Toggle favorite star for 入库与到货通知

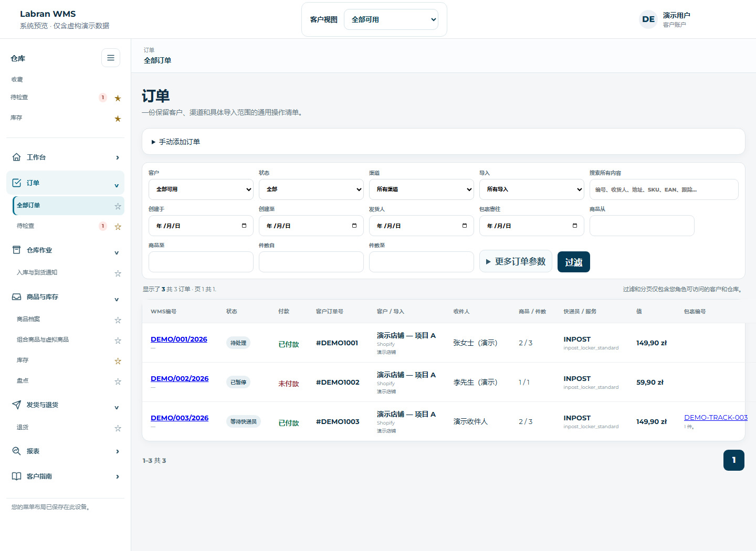[x=118, y=273]
